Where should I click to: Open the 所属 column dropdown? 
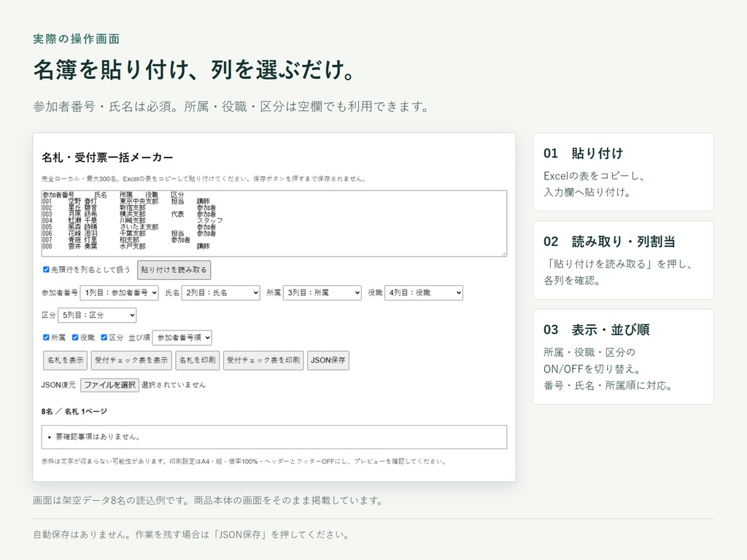point(322,292)
